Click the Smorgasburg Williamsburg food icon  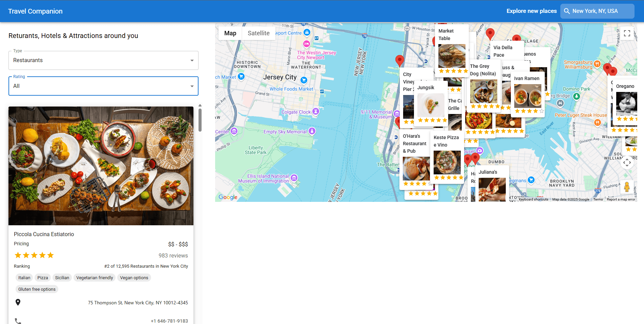[597, 64]
